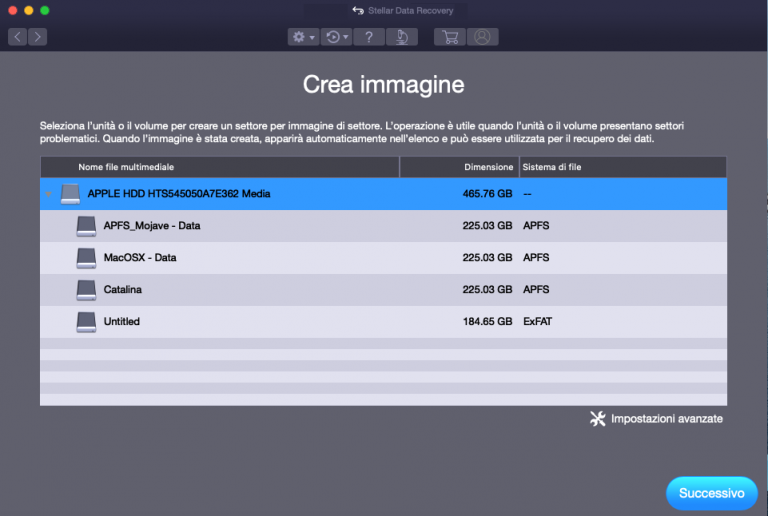Image resolution: width=768 pixels, height=516 pixels.
Task: Open the resume recovery history dropdown
Action: click(x=336, y=37)
